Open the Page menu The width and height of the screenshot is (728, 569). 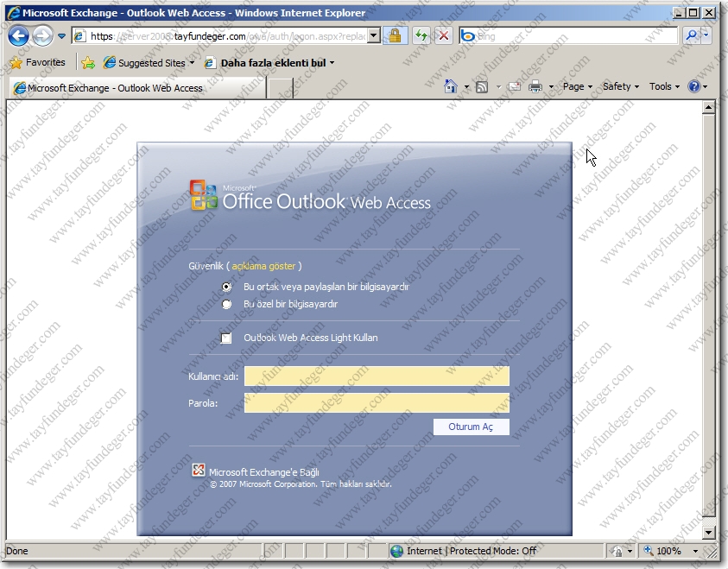[578, 86]
